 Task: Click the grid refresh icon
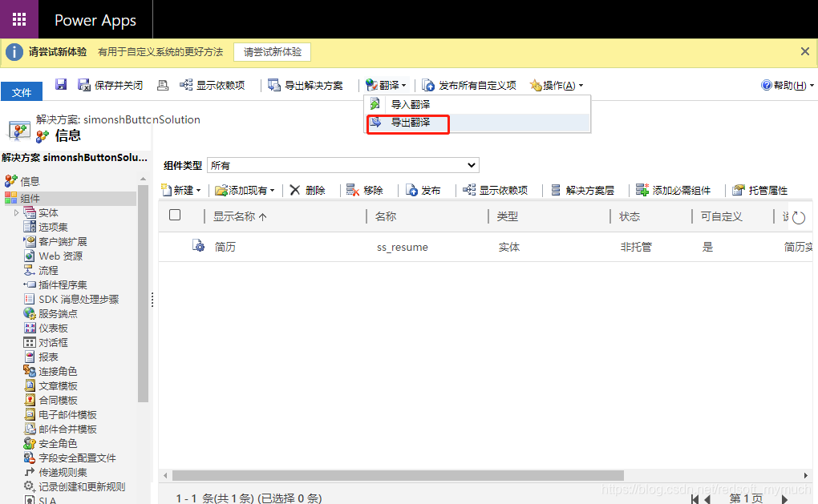point(799,217)
